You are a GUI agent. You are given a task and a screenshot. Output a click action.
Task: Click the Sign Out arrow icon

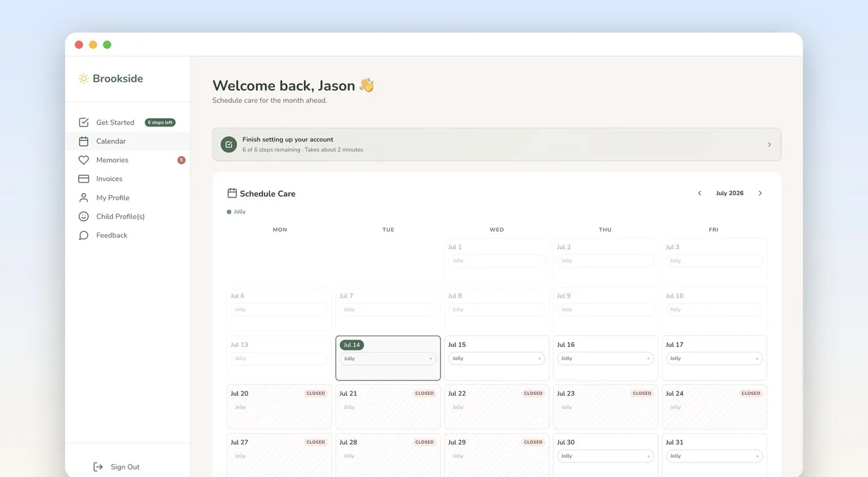click(98, 467)
